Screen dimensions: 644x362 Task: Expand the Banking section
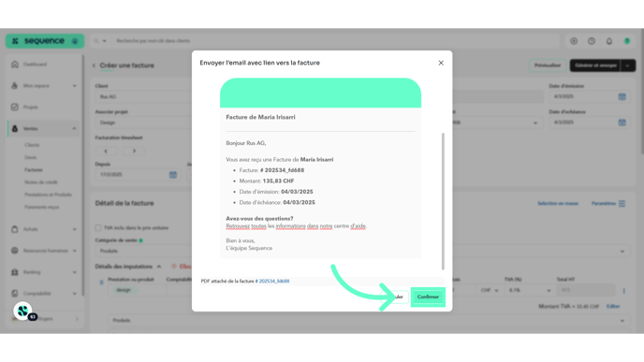(x=74, y=272)
